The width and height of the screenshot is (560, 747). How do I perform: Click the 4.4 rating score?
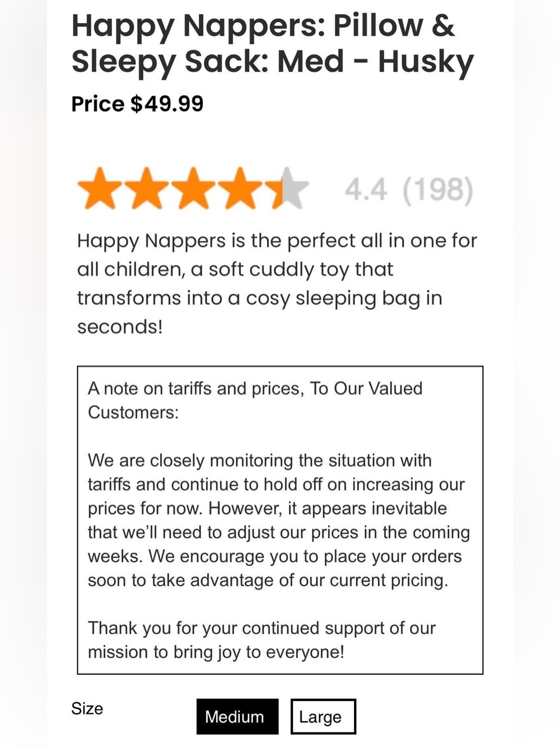point(366,189)
